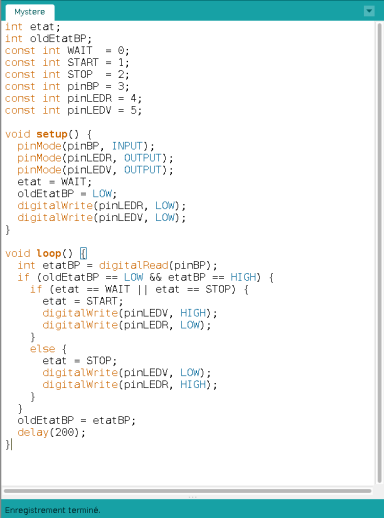Image resolution: width=384 pixels, height=518 pixels.
Task: Click the INPUT constant in pinMode
Action: pyautogui.click(x=127, y=146)
